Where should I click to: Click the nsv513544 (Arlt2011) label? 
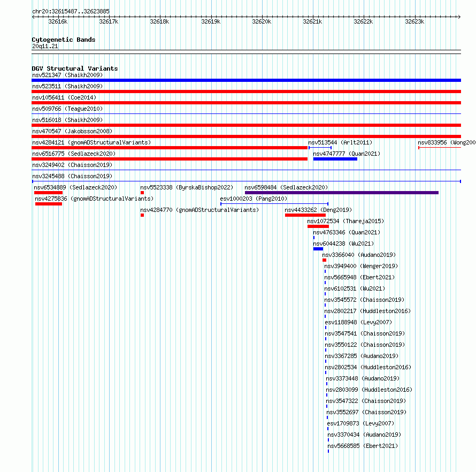point(340,142)
